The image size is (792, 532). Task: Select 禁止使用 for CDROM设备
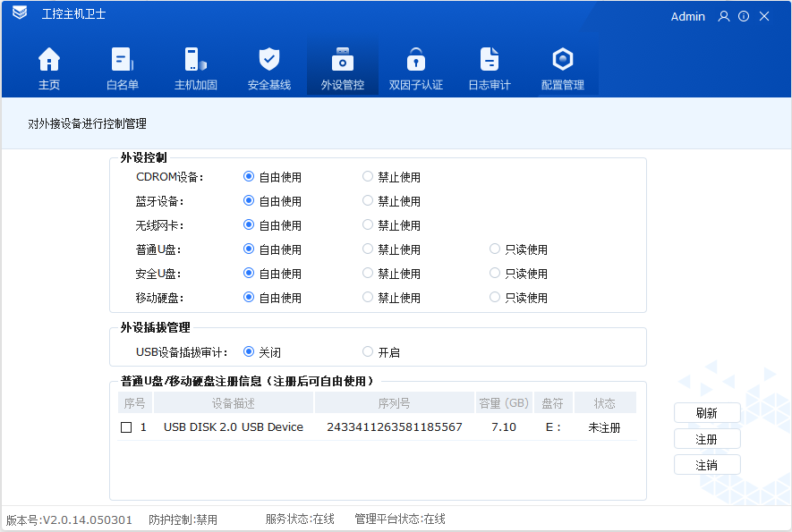(367, 176)
